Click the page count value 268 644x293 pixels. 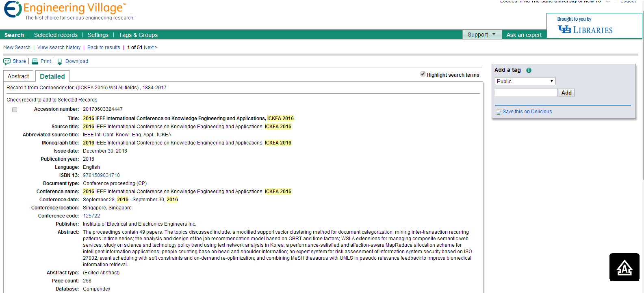click(87, 281)
